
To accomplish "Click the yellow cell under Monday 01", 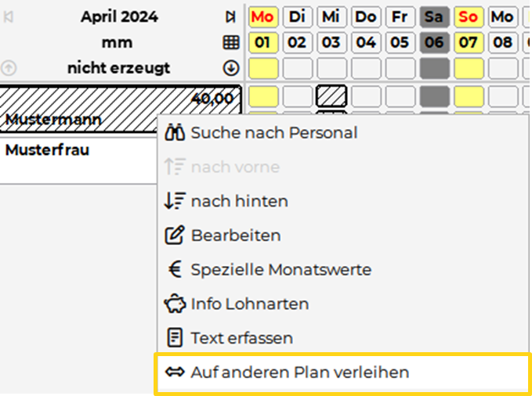I will tap(263, 68).
